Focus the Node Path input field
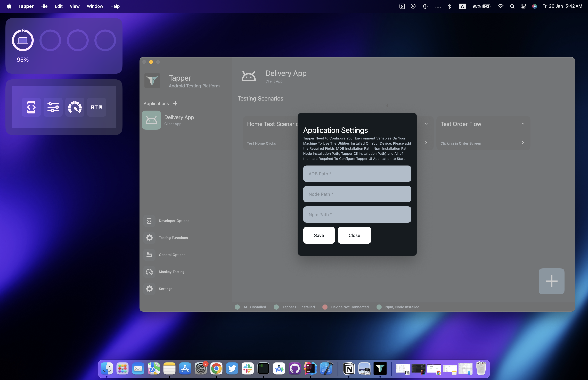 (x=357, y=194)
